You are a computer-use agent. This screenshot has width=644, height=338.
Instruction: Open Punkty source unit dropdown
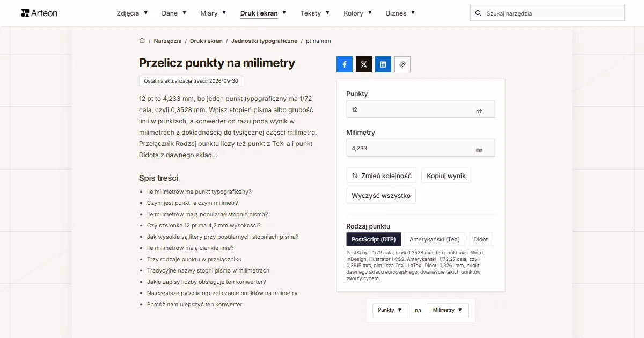[x=390, y=310]
